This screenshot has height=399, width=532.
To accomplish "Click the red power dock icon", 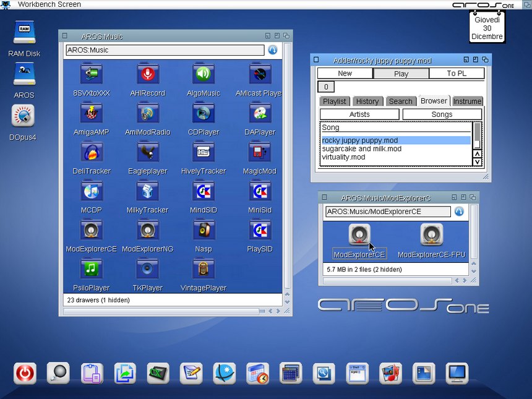I will pos(25,373).
